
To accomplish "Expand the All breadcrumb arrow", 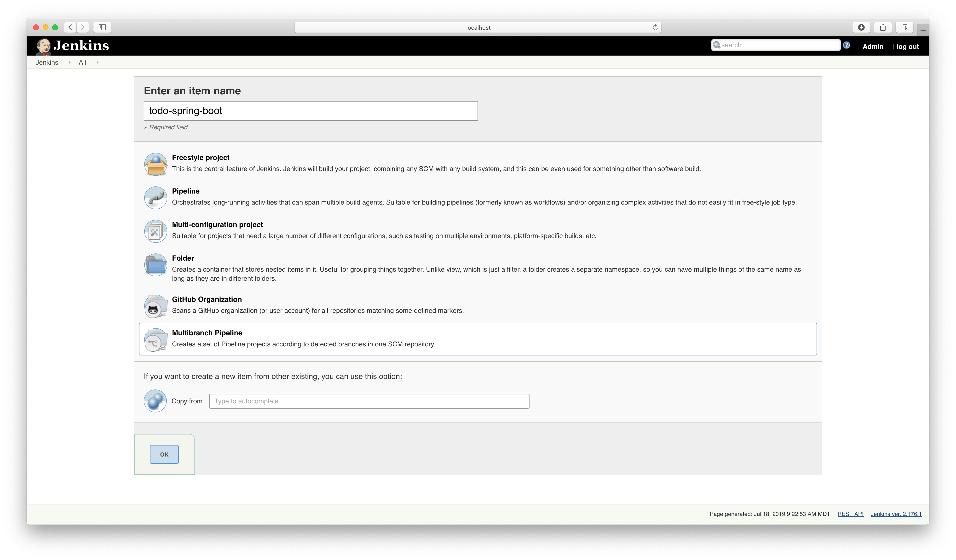I will click(x=98, y=63).
